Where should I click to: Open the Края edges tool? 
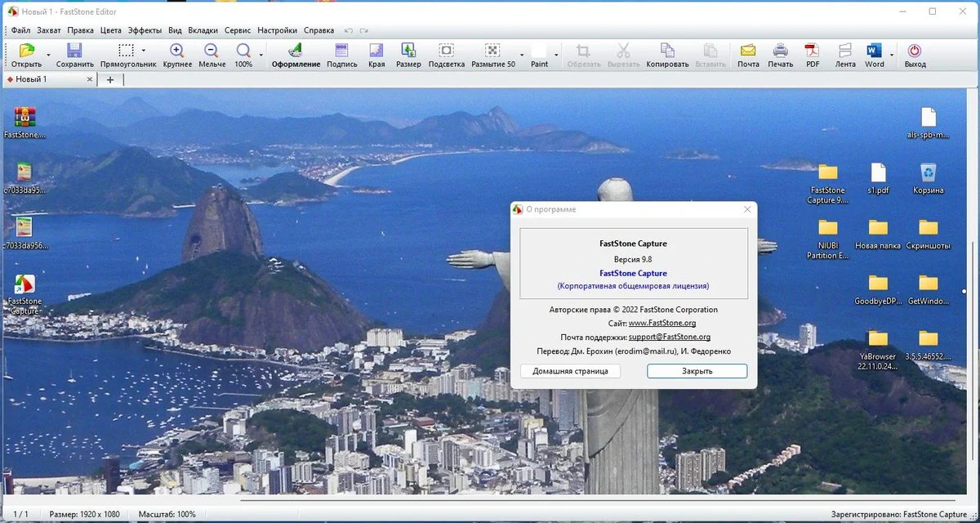(376, 55)
